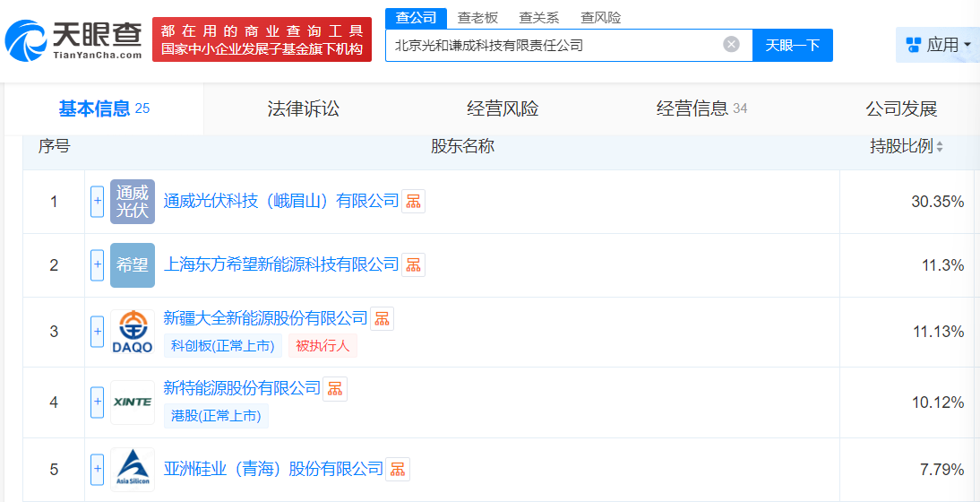
Task: Clear the search box with the X icon
Action: pos(731,45)
